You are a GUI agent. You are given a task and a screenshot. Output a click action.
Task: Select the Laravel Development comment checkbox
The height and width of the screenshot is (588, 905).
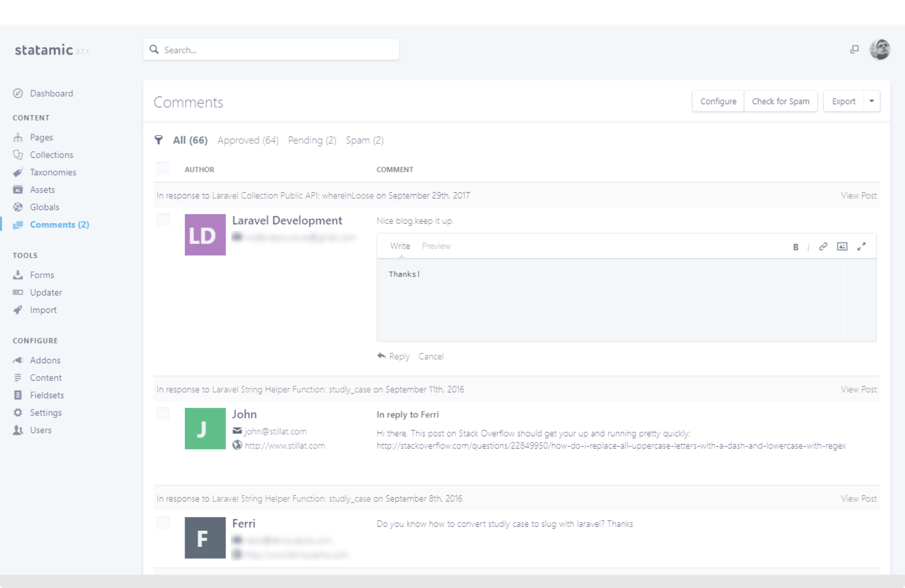[x=163, y=220]
